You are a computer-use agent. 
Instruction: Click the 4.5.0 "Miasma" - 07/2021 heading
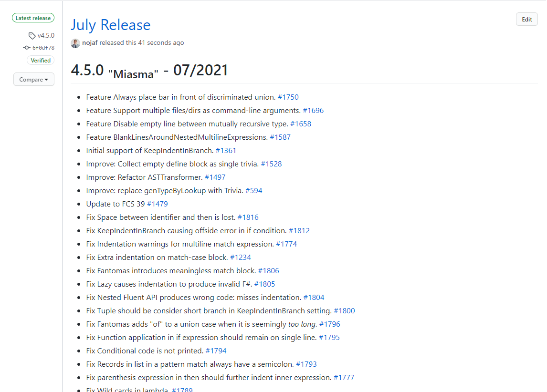click(x=149, y=71)
